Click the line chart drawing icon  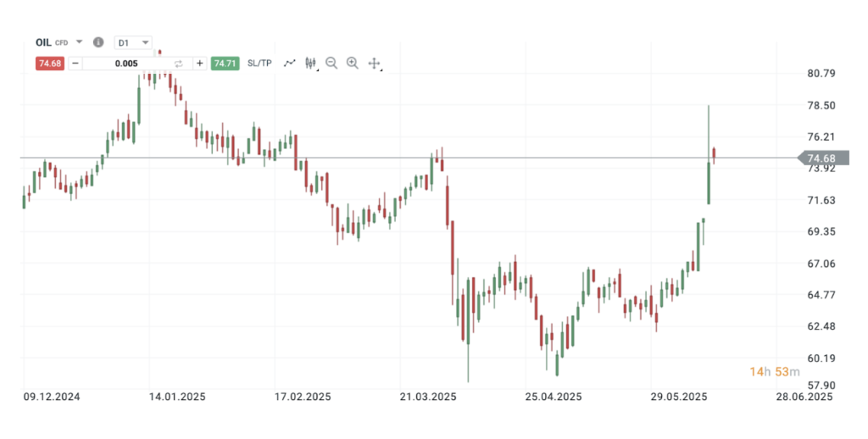point(290,63)
